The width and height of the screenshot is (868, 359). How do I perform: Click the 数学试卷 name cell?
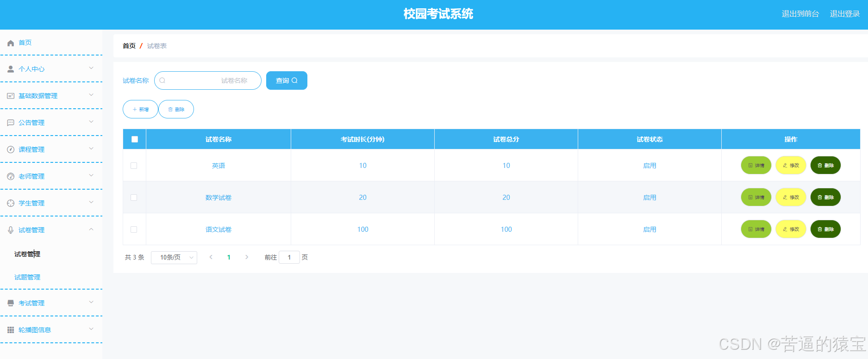tap(219, 198)
